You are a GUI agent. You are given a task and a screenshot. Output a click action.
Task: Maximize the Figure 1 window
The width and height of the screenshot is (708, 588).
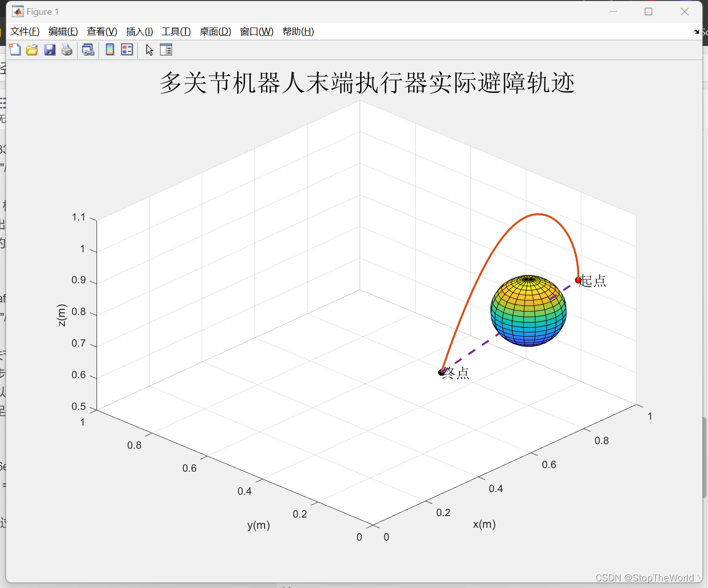pos(649,11)
